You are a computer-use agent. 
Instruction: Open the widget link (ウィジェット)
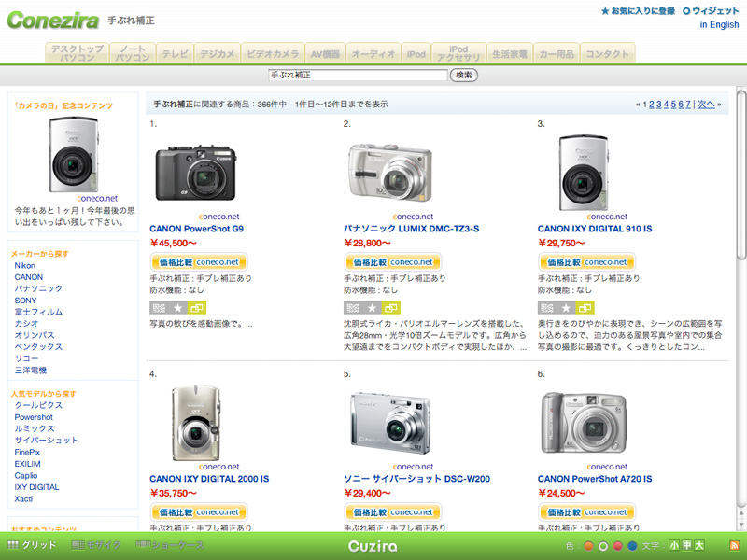[x=711, y=11]
